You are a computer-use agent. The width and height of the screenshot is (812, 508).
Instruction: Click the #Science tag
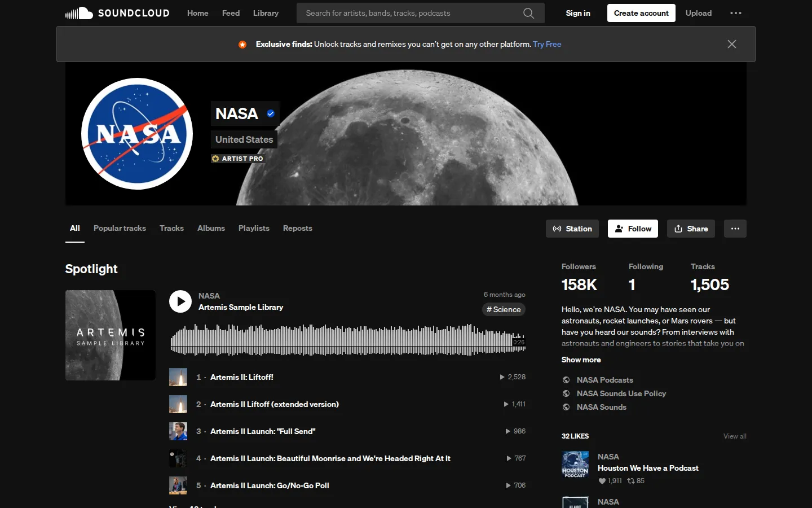504,309
